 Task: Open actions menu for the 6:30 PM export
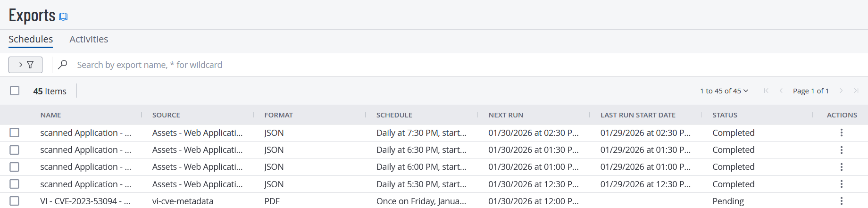click(841, 150)
